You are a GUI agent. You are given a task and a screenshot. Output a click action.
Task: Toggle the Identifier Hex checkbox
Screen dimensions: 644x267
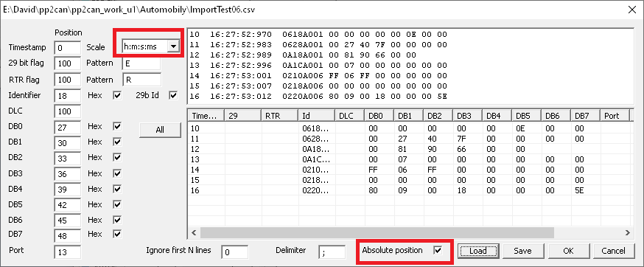click(117, 95)
